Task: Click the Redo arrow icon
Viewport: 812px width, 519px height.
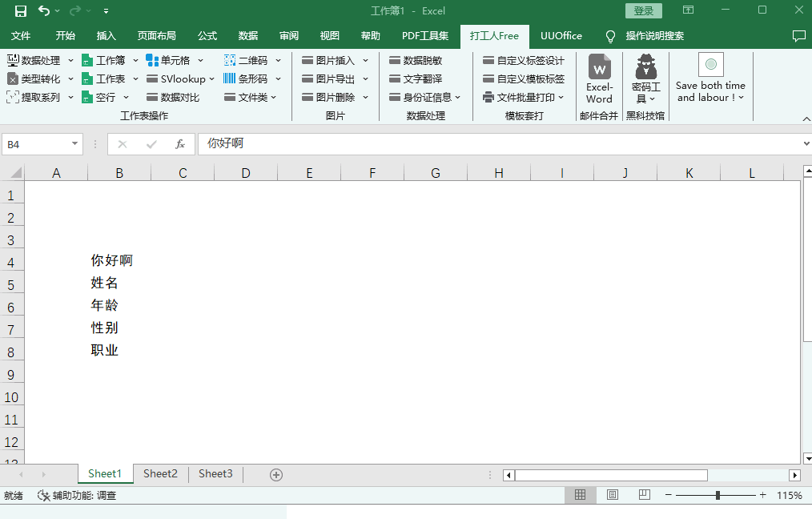Action: 75,10
